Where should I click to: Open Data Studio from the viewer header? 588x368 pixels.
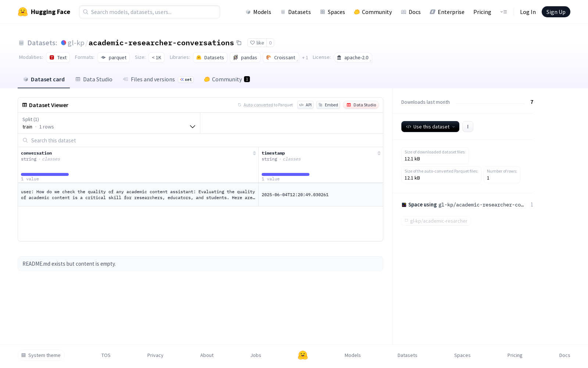click(x=361, y=105)
